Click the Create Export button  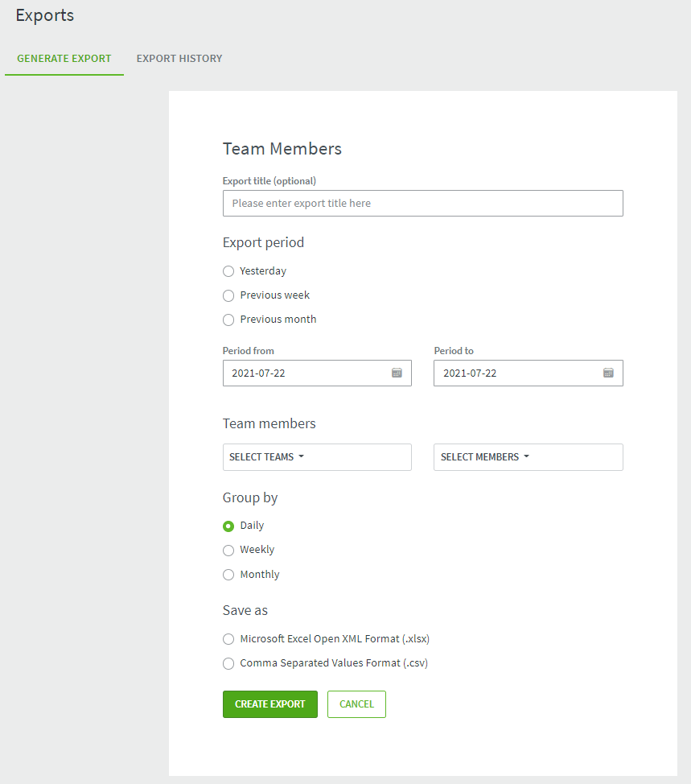tap(269, 704)
